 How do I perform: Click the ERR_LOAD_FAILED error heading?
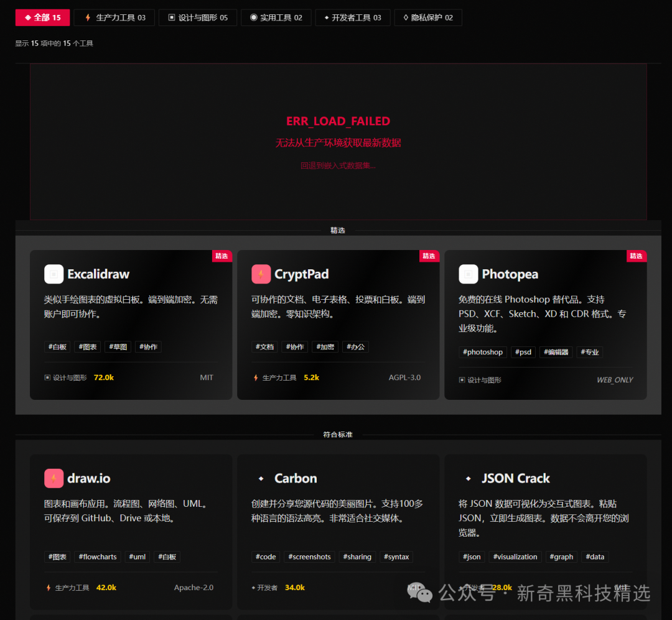click(x=338, y=121)
